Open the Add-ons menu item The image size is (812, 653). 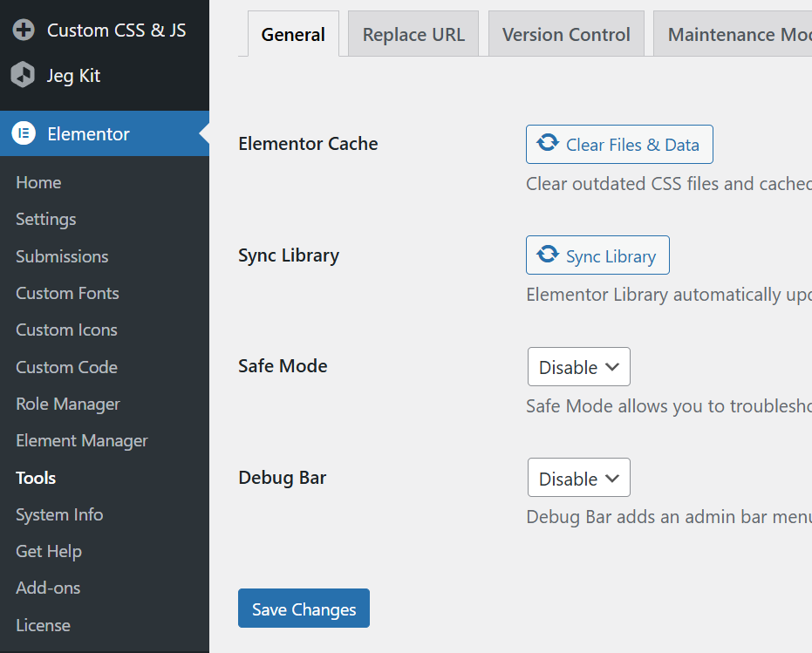(48, 588)
